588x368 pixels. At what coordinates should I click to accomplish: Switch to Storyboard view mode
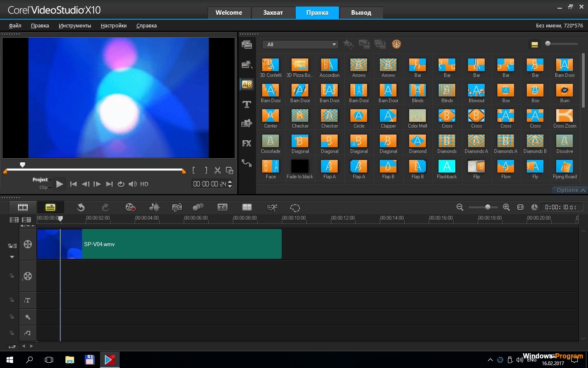(x=23, y=207)
